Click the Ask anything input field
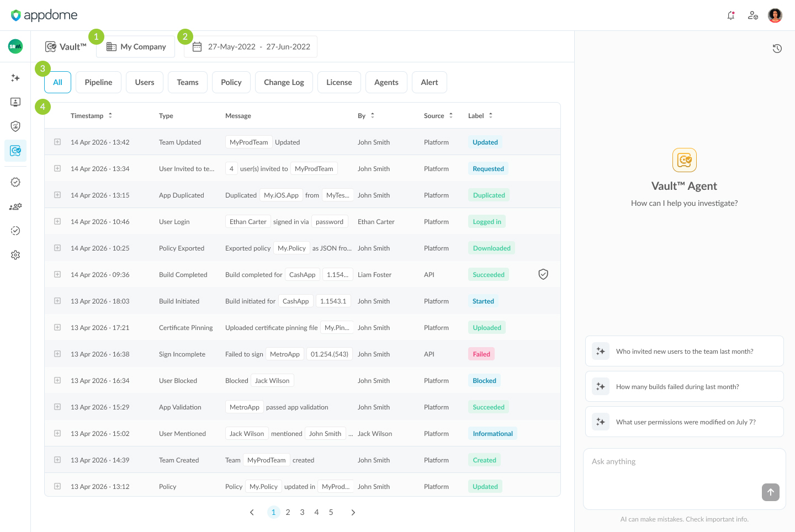 click(x=685, y=479)
